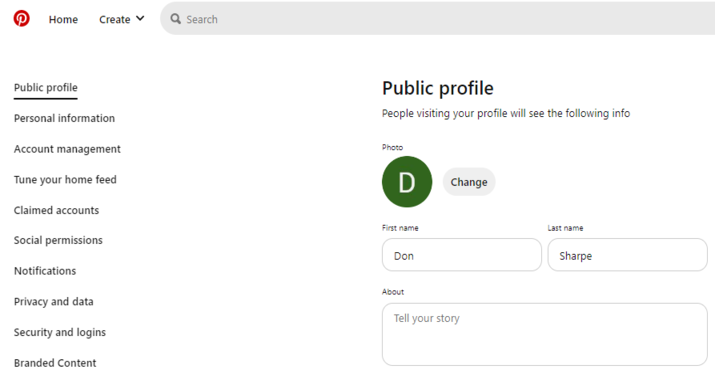
Task: Click the About 'Tell your story' box
Action: pos(544,334)
